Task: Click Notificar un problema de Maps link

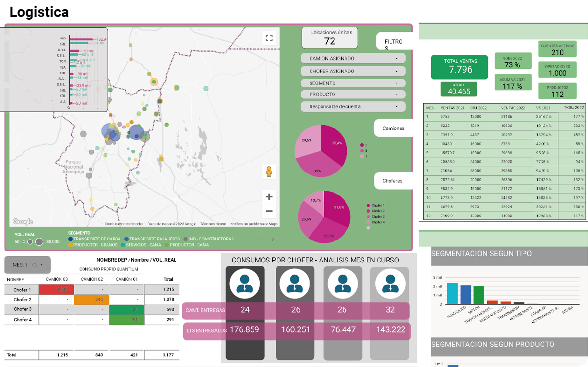Action: click(x=254, y=224)
